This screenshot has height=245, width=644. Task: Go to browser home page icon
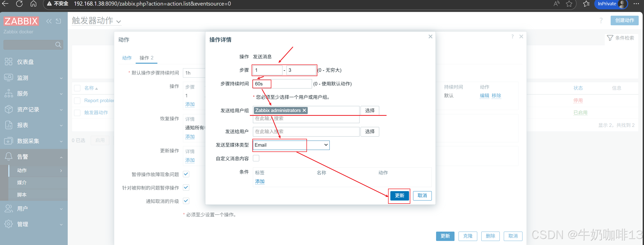pos(33,4)
